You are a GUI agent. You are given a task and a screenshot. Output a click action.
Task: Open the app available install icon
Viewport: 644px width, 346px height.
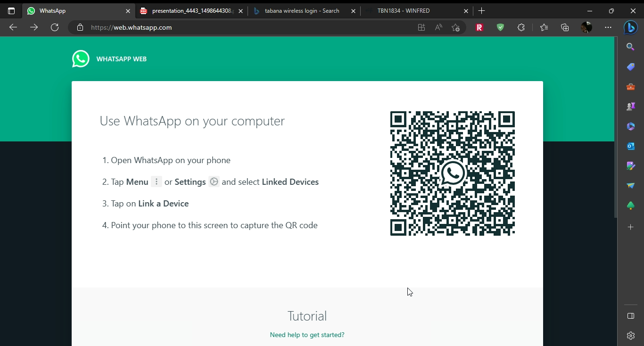[421, 27]
